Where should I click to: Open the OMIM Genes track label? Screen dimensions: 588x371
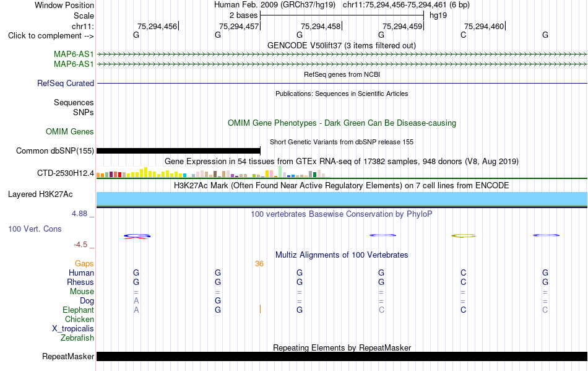pyautogui.click(x=69, y=132)
